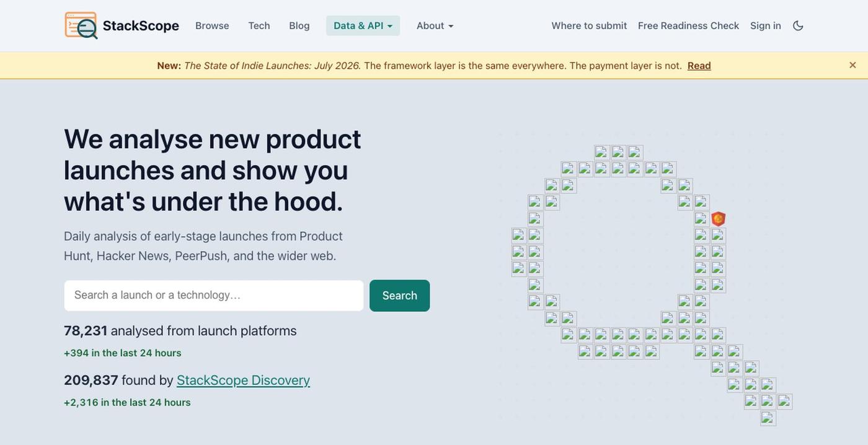The image size is (868, 445).
Task: Click 'The State of Indie Launches: July 2026' text
Action: (x=272, y=66)
